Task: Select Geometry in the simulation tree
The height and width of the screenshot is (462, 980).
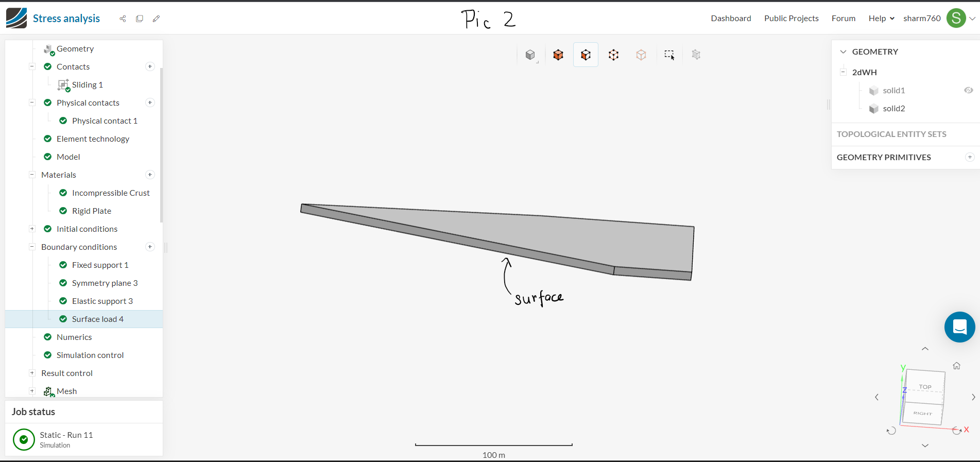Action: (75, 49)
